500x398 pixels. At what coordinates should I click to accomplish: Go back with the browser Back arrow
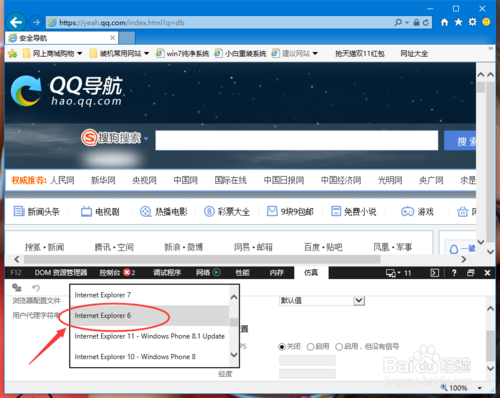(x=16, y=22)
